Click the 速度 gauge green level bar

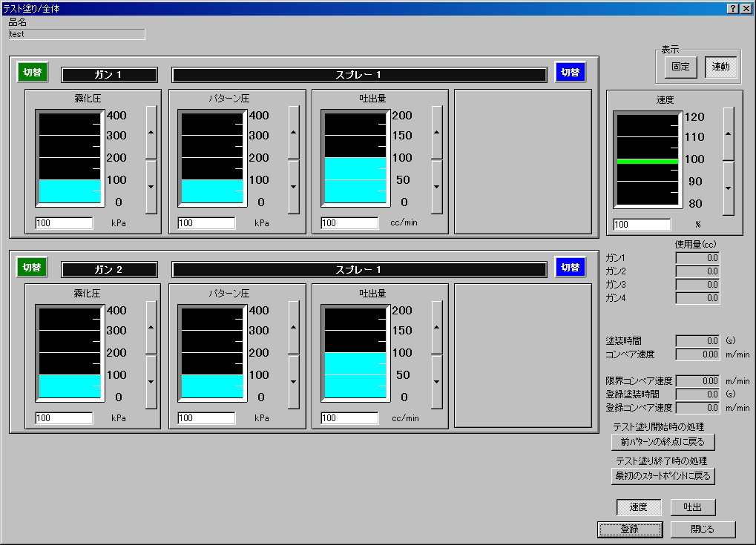point(646,161)
